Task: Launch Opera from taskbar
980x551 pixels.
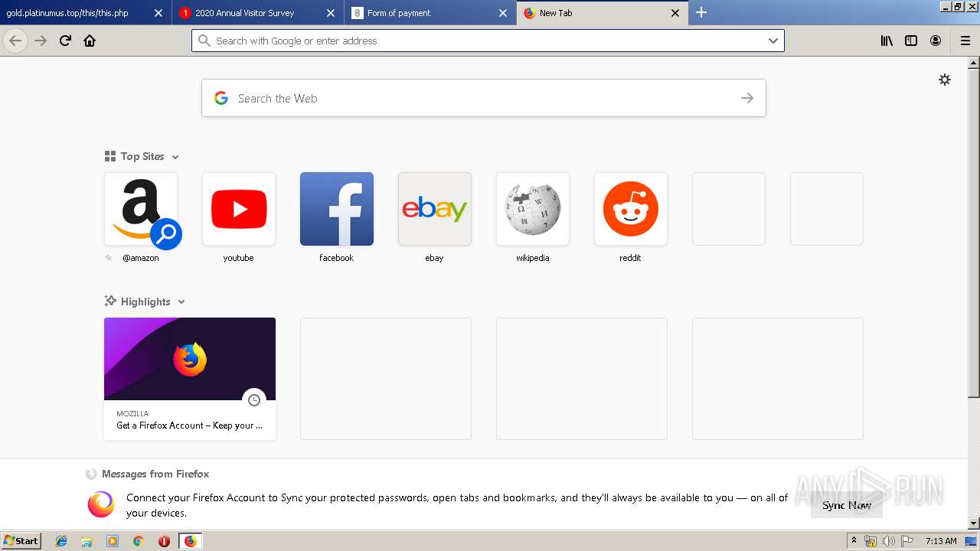Action: [164, 541]
